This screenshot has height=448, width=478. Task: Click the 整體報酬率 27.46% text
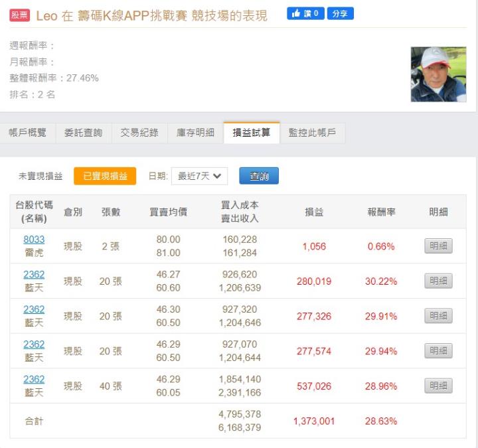54,78
